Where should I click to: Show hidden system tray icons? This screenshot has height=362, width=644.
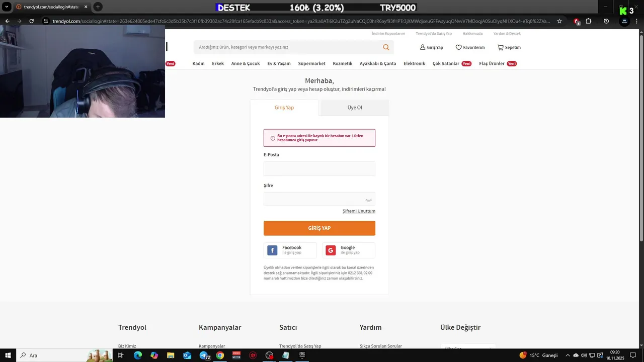[x=568, y=355]
